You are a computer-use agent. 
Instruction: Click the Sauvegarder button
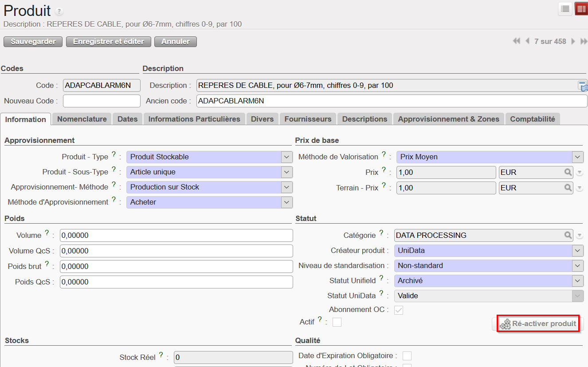(33, 41)
